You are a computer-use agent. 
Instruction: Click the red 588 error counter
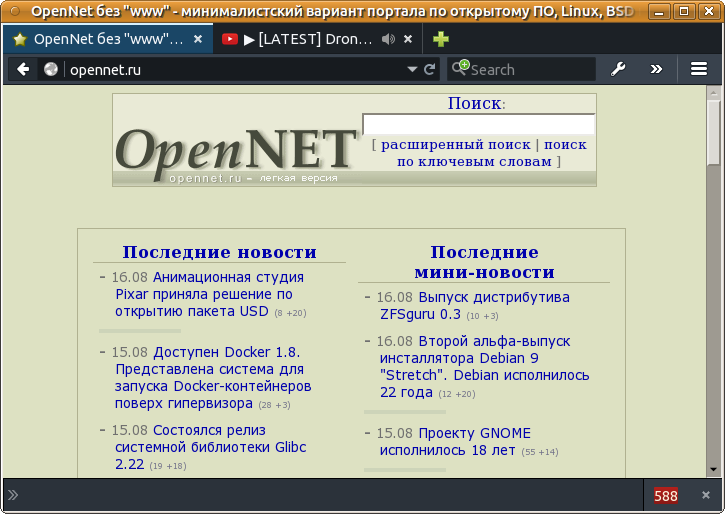pyautogui.click(x=666, y=496)
